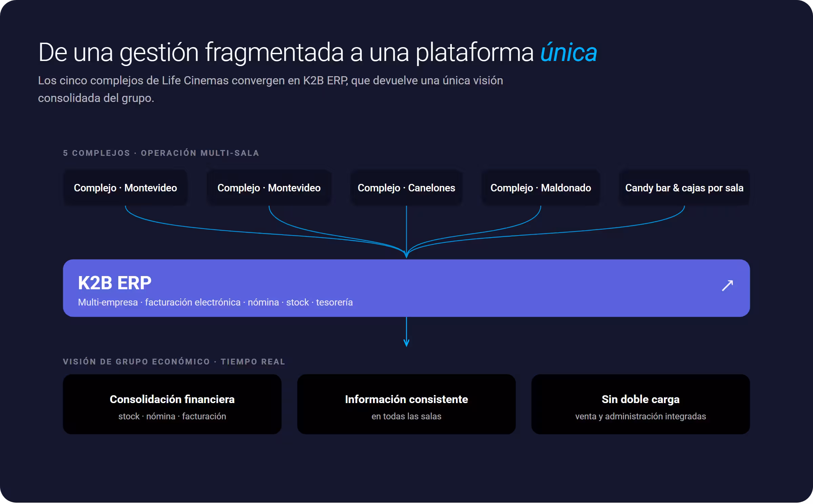The image size is (813, 504).
Task: Open the Consolidación financiera card
Action: click(172, 404)
